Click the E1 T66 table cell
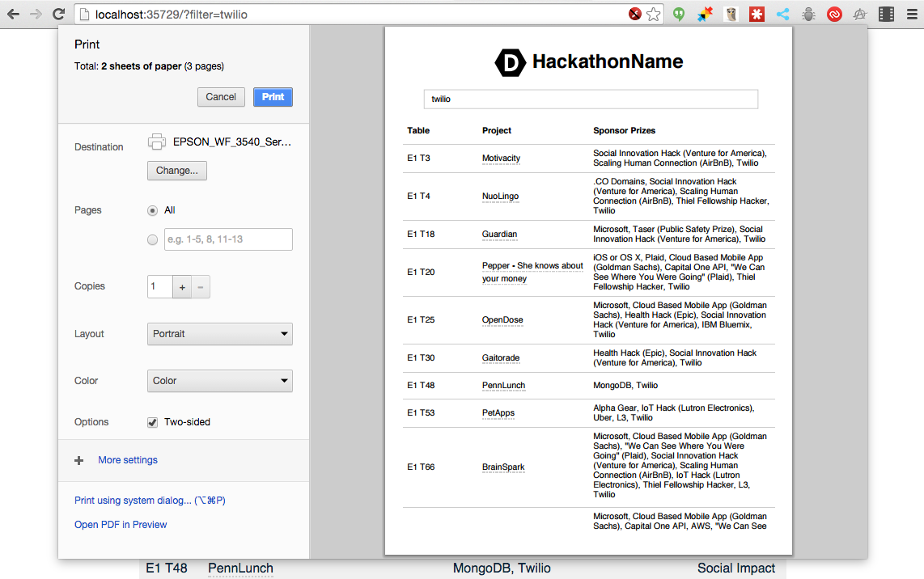The height and width of the screenshot is (579, 924). [421, 467]
